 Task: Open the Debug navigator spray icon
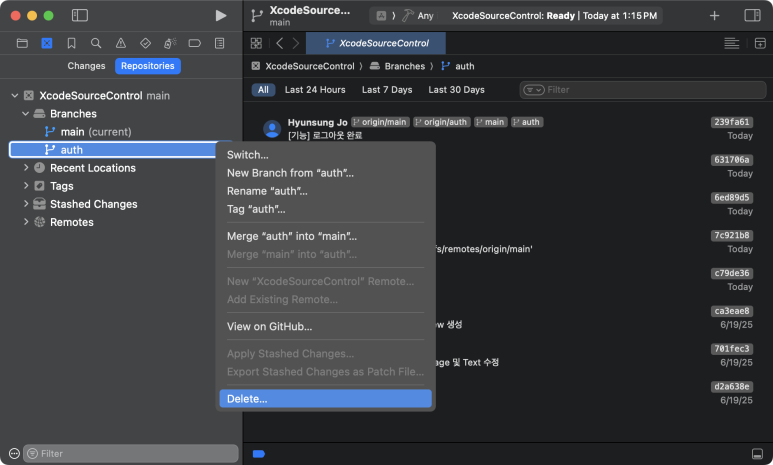(x=170, y=43)
